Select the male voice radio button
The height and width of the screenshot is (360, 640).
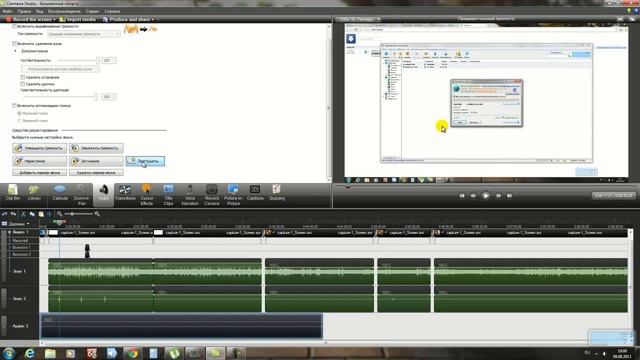pos(19,113)
